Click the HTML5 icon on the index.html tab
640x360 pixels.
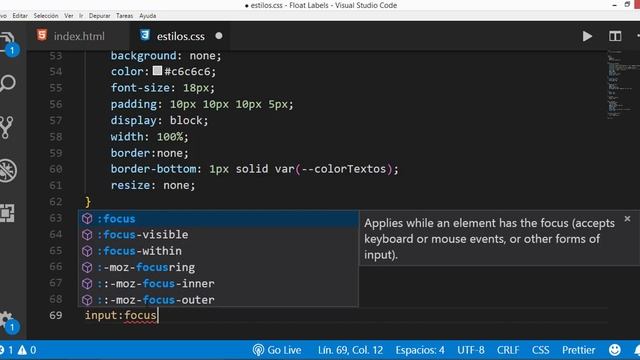tap(42, 35)
